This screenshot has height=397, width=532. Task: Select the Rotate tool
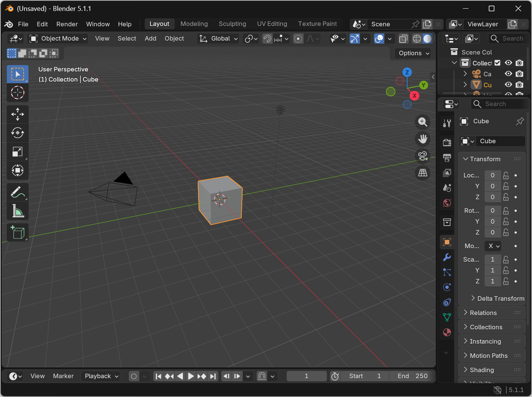tap(18, 133)
